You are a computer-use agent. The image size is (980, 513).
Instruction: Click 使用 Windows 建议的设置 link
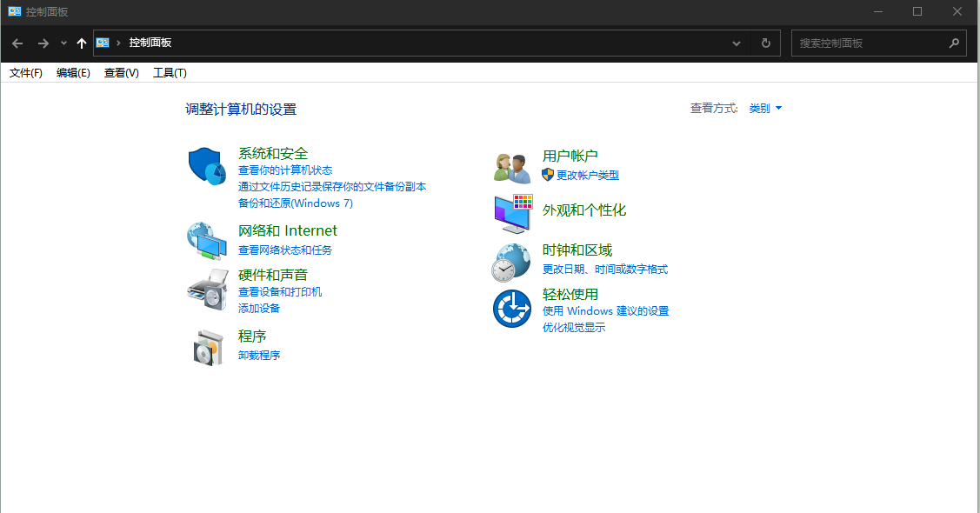coord(605,310)
